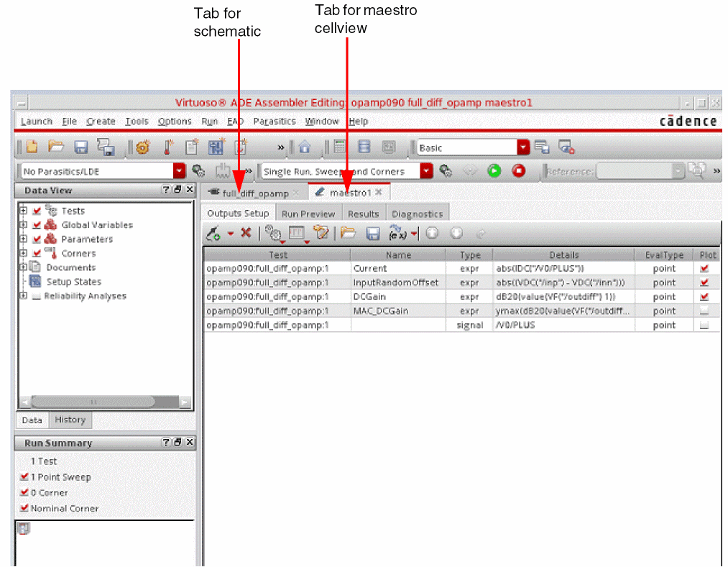Viewport: 728px width, 567px height.
Task: Click the run options gear next to Single Run
Action: (x=446, y=171)
